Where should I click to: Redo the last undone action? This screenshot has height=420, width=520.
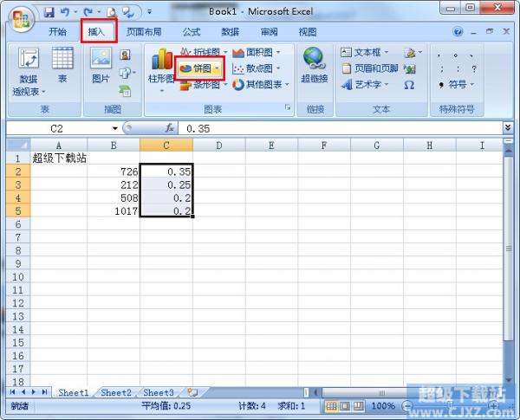[88, 12]
